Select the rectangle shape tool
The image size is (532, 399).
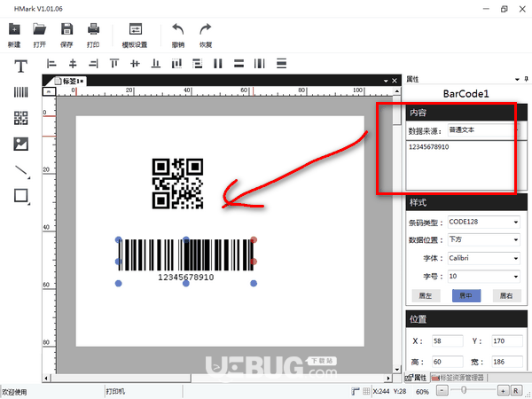click(21, 197)
